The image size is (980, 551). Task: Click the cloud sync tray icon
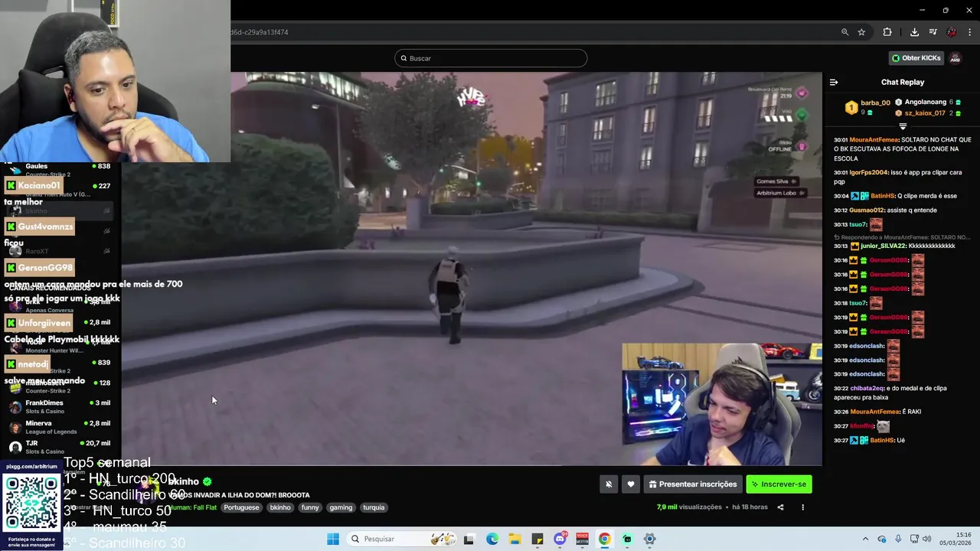click(x=882, y=539)
